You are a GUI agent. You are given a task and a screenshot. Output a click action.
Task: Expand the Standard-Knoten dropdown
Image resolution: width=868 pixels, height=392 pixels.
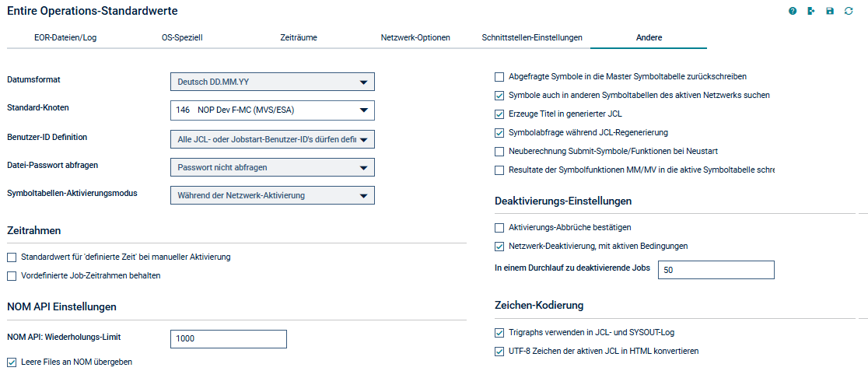[272, 110]
